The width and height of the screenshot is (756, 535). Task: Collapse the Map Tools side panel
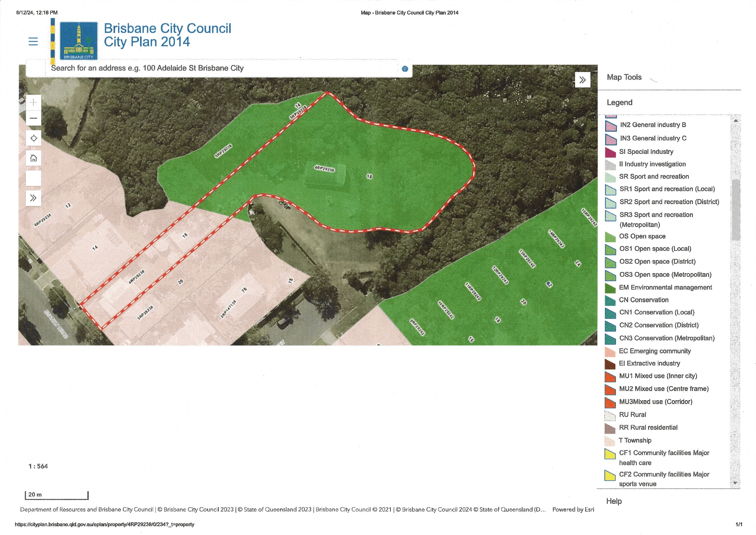582,80
